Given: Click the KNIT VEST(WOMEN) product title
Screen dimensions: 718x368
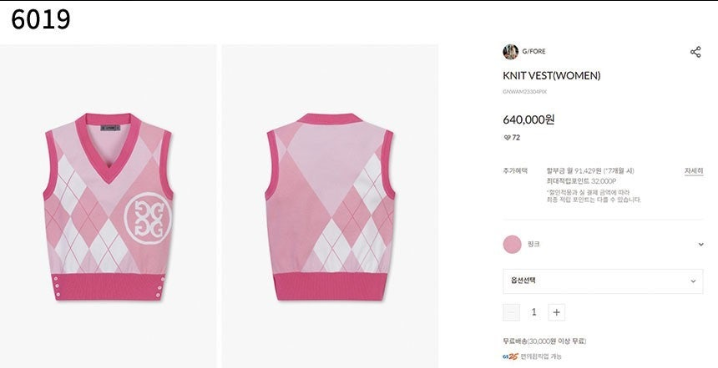Looking at the screenshot, I should pos(551,76).
